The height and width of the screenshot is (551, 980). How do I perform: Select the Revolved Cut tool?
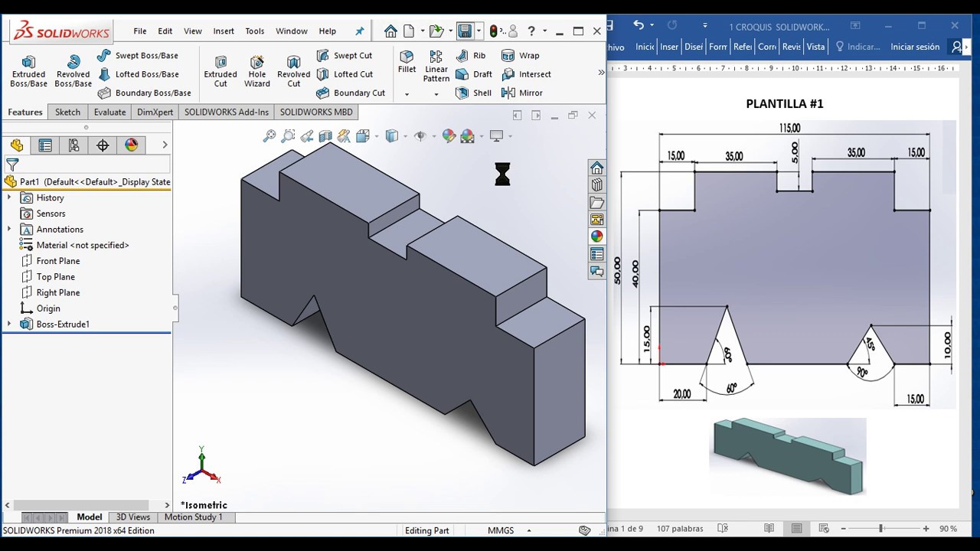tap(293, 71)
